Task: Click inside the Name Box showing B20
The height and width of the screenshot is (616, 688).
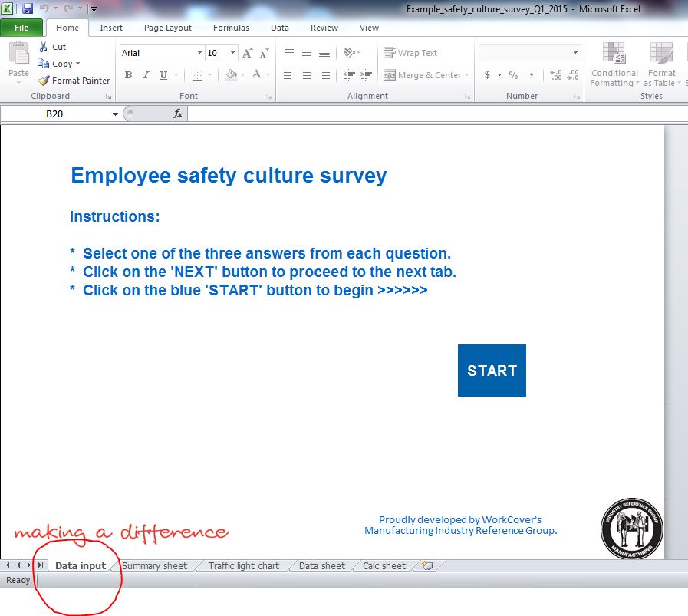Action: (x=54, y=112)
